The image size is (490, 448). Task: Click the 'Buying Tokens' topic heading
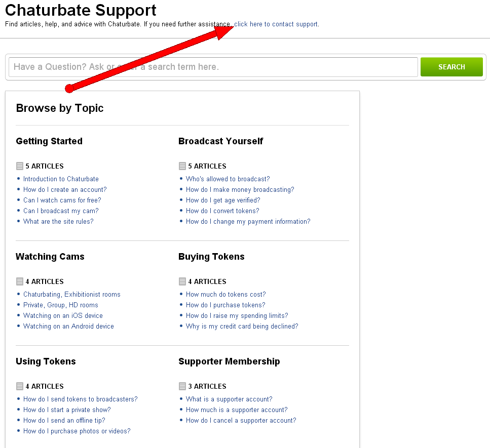(211, 257)
